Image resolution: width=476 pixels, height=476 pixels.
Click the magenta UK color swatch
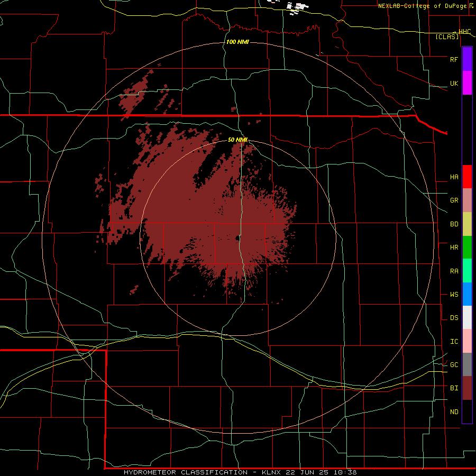(467, 83)
